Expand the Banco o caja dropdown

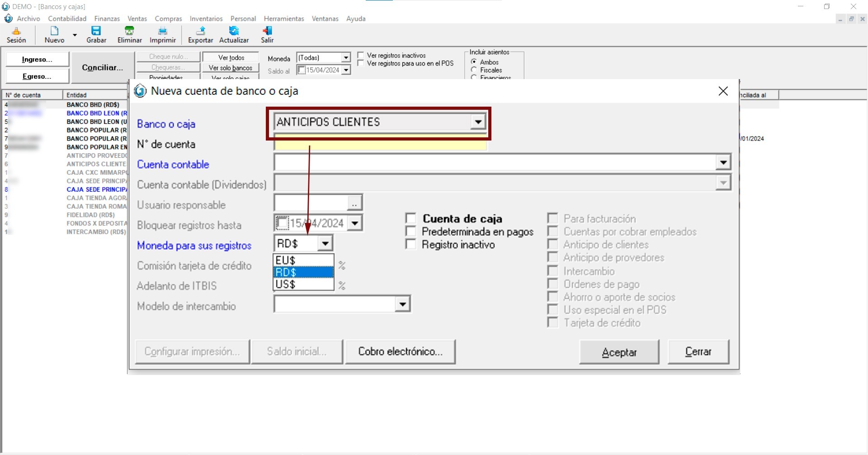click(x=478, y=122)
